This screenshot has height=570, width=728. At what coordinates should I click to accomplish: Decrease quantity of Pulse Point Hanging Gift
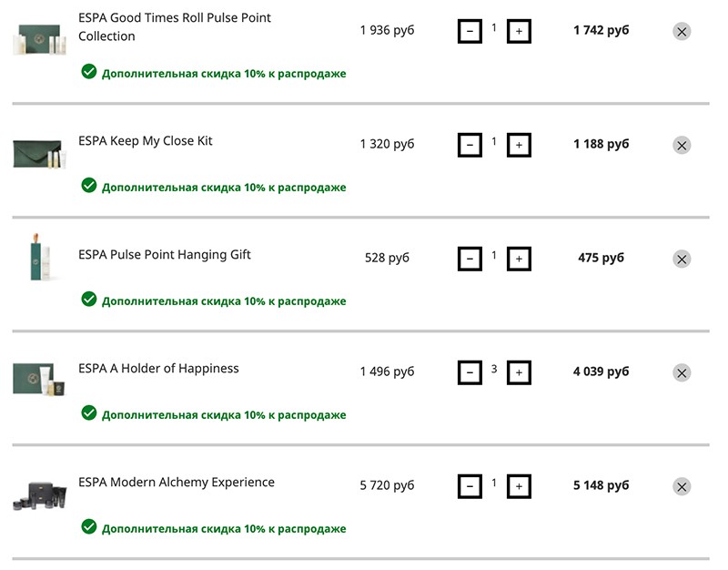470,259
